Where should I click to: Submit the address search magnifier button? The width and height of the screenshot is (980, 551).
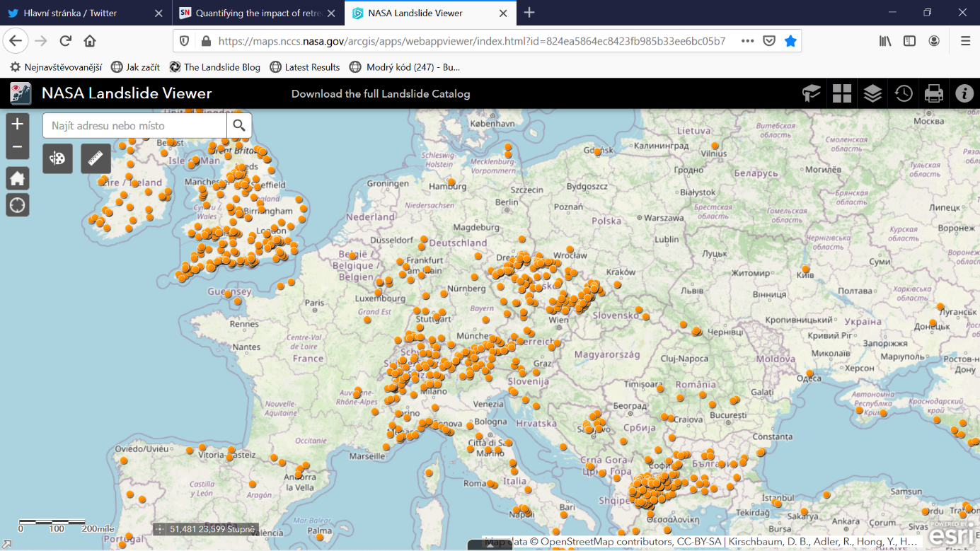[x=239, y=126]
